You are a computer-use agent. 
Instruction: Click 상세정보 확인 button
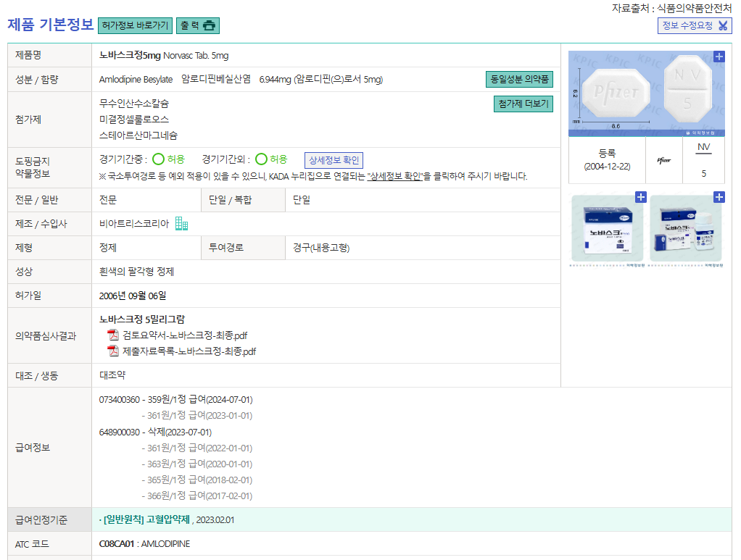[334, 160]
